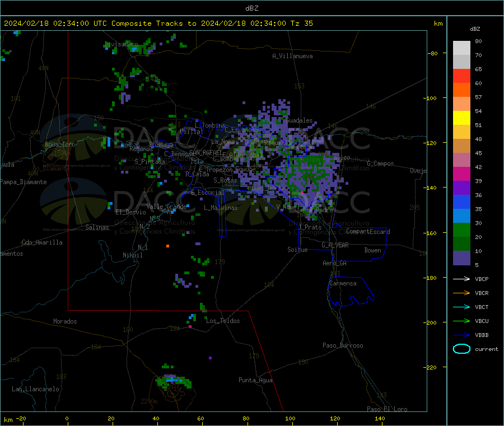Image resolution: width=504 pixels, height=426 pixels.
Task: Click the Lag.Llancanelo place label
Action: tap(35, 389)
